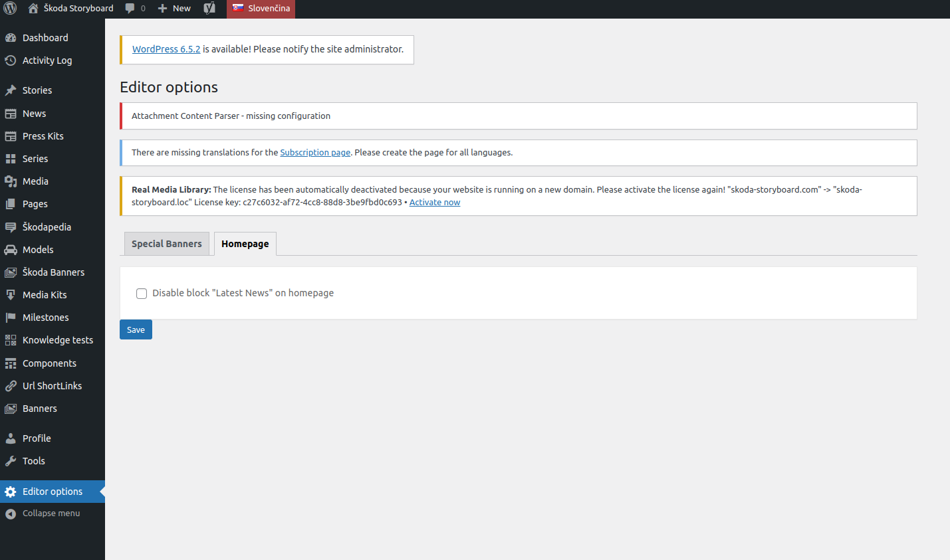The image size is (950, 560).
Task: Open the Editor options menu item
Action: click(x=53, y=492)
